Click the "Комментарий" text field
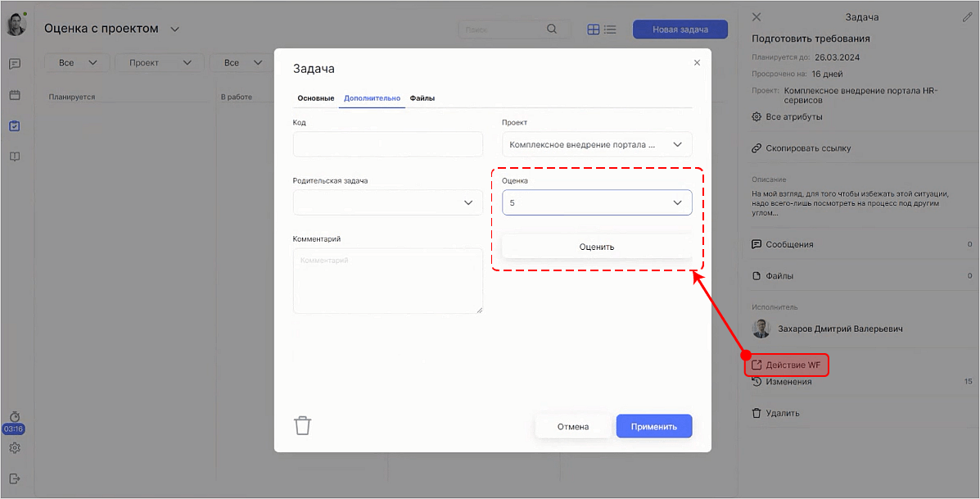The image size is (980, 499). click(x=387, y=283)
